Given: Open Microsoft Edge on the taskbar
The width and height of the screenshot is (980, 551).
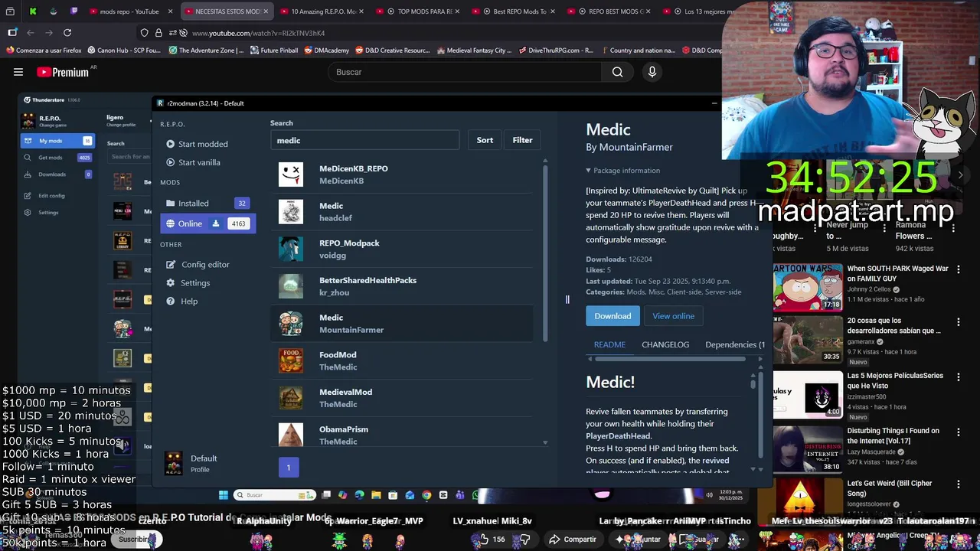Looking at the screenshot, I should point(359,495).
